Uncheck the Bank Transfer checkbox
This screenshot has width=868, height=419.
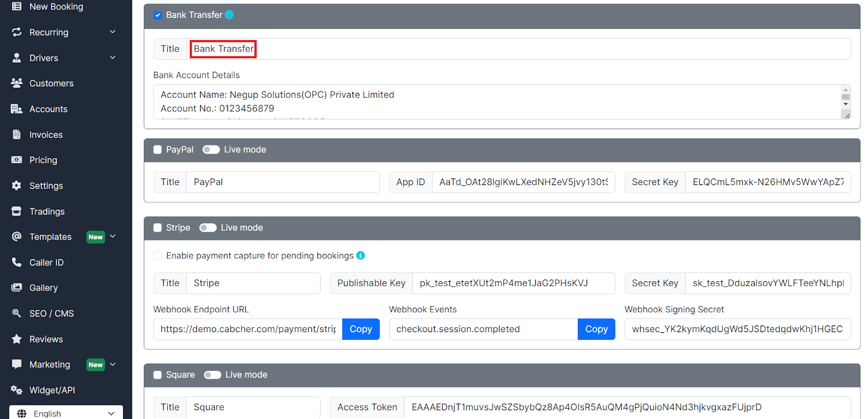157,15
